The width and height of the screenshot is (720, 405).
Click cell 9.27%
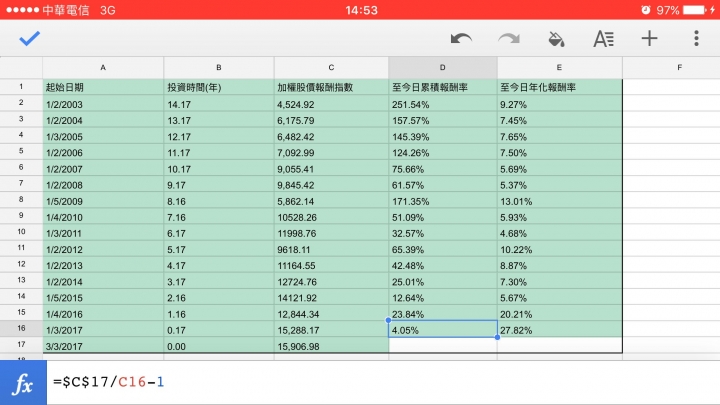560,104
